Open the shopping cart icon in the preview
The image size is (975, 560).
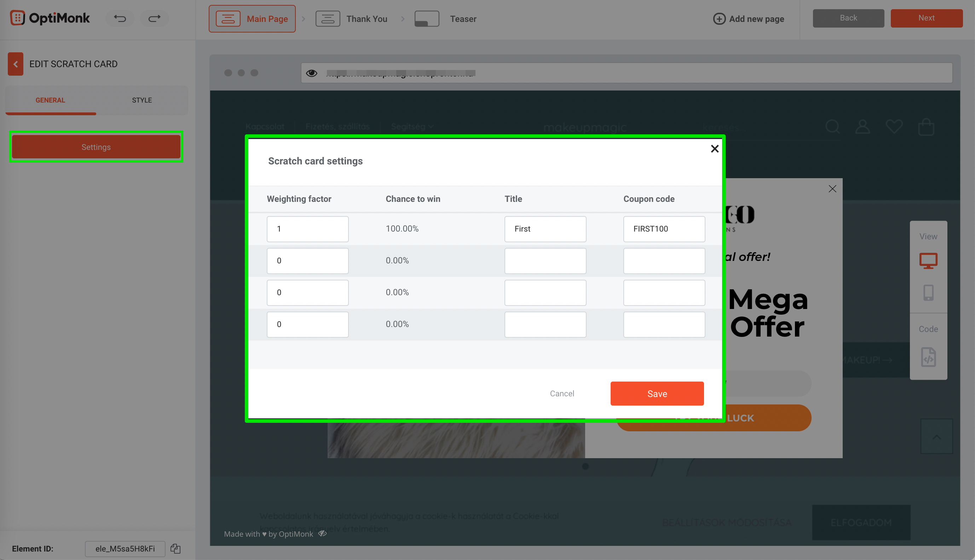pos(926,127)
